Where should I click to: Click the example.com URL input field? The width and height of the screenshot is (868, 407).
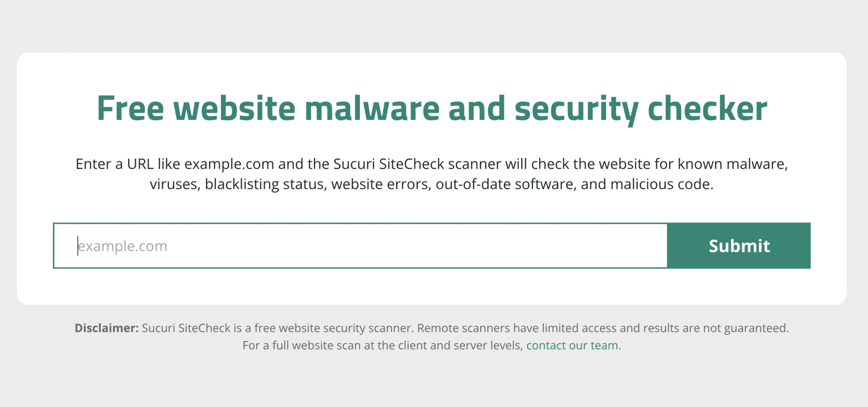point(360,245)
